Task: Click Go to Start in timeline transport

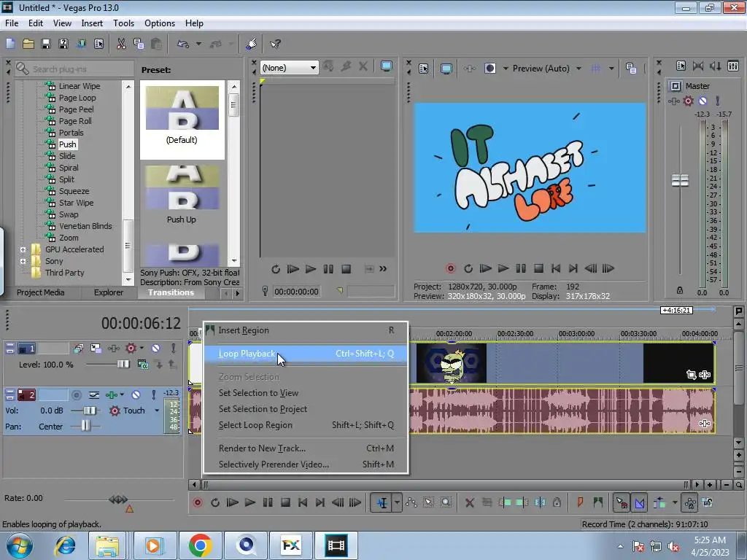Action: tap(303, 502)
